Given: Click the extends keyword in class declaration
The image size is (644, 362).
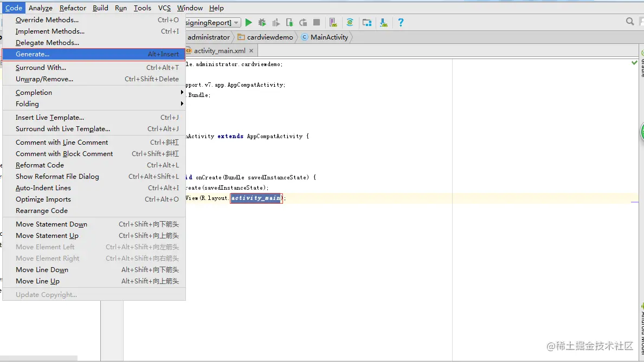Looking at the screenshot, I should pos(230,136).
